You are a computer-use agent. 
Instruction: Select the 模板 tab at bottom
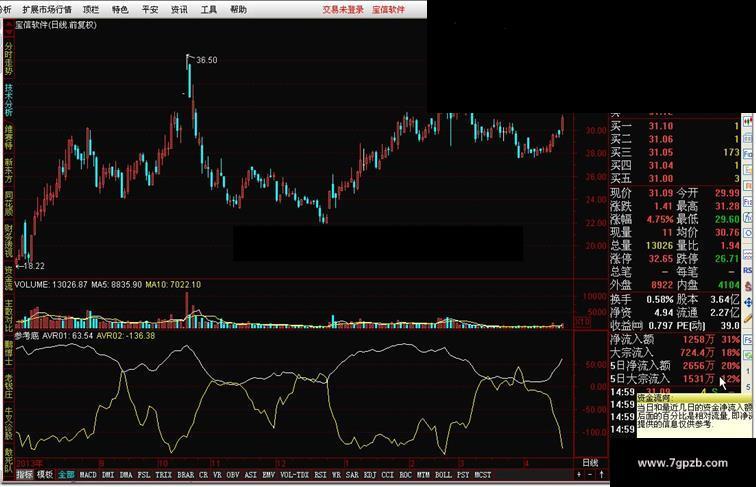(45, 475)
